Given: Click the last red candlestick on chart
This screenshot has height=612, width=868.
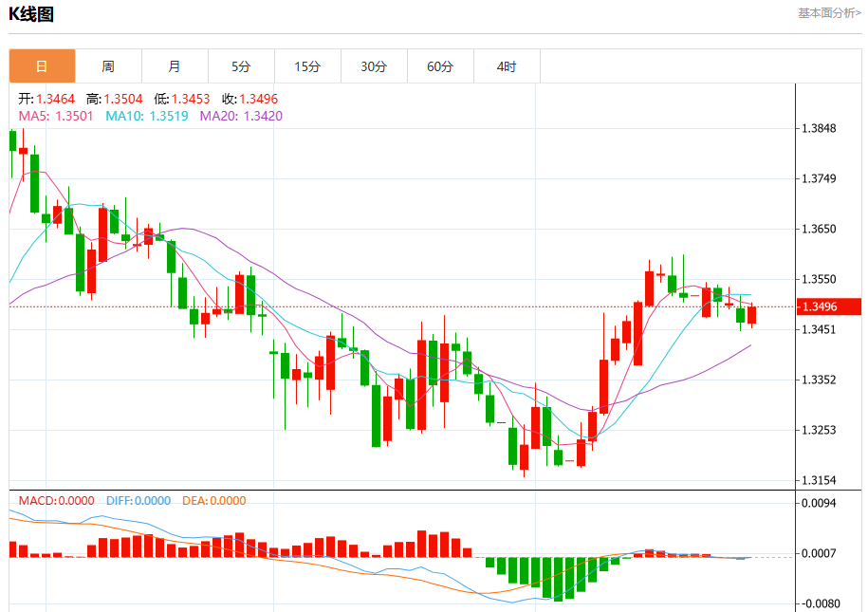Looking at the screenshot, I should tap(751, 315).
